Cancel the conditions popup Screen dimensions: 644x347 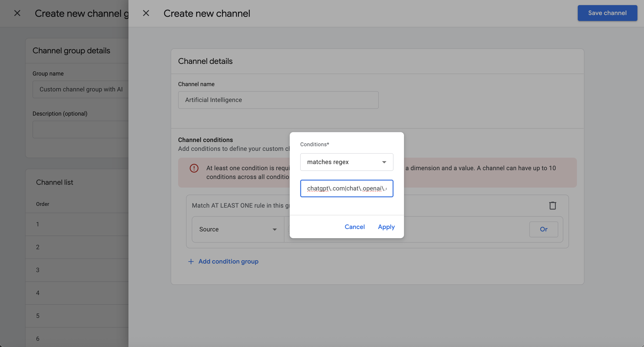pyautogui.click(x=354, y=227)
